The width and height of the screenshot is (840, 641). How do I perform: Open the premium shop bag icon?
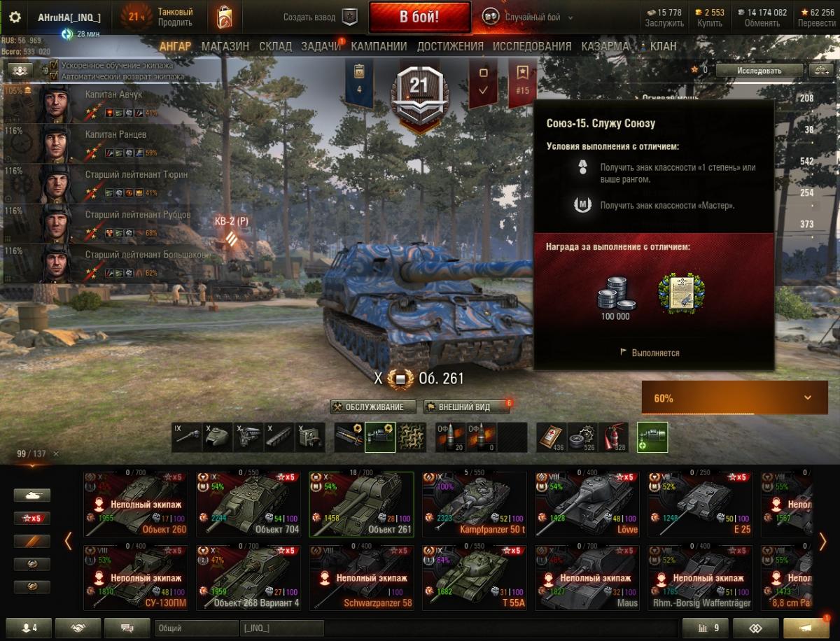225,16
